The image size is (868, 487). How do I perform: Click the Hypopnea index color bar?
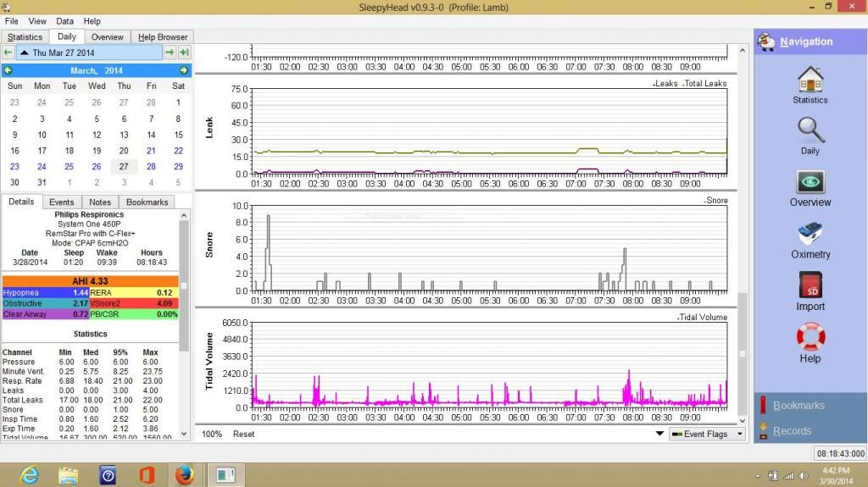click(46, 293)
